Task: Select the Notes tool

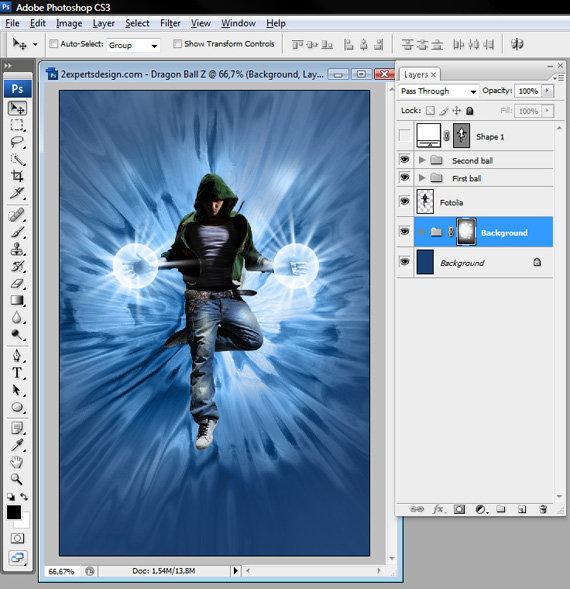Action: click(x=17, y=428)
